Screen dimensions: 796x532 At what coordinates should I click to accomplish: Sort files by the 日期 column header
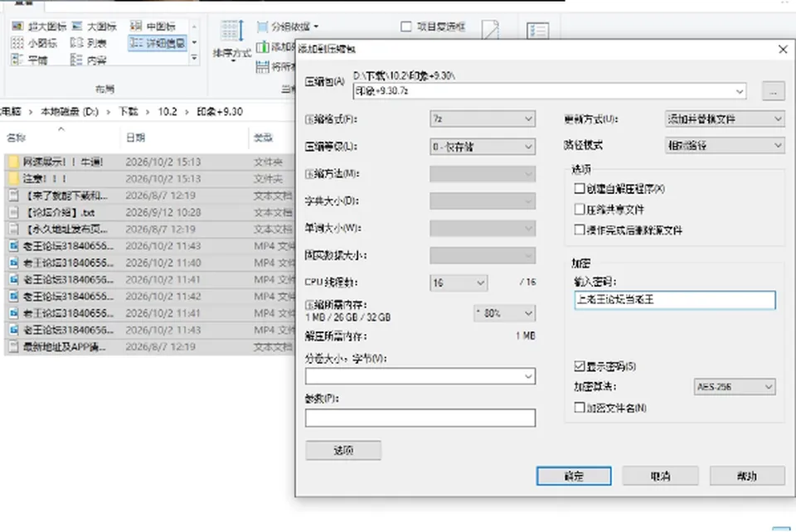pos(135,138)
